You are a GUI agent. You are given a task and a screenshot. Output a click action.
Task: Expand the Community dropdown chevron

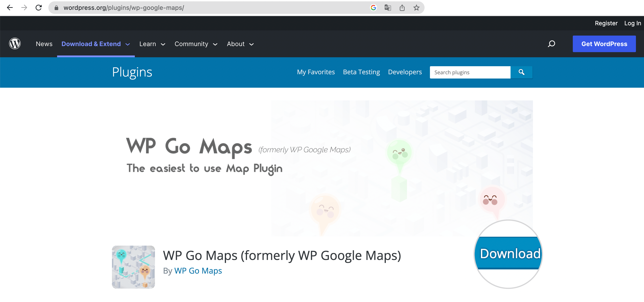(x=215, y=45)
